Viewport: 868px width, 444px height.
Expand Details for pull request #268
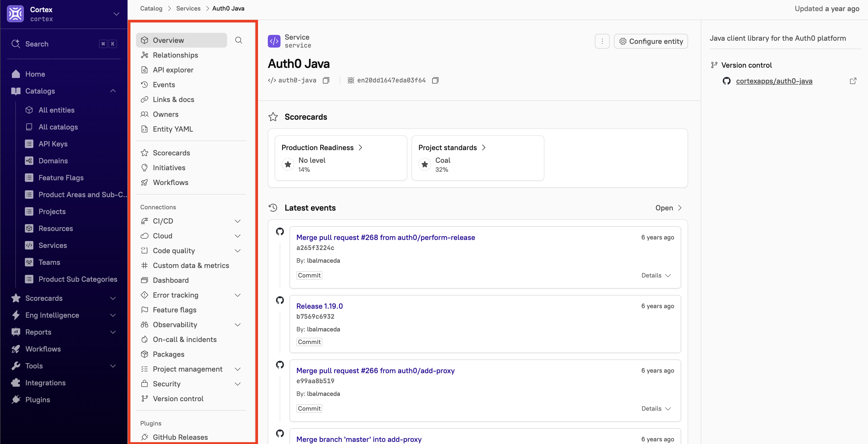(656, 275)
